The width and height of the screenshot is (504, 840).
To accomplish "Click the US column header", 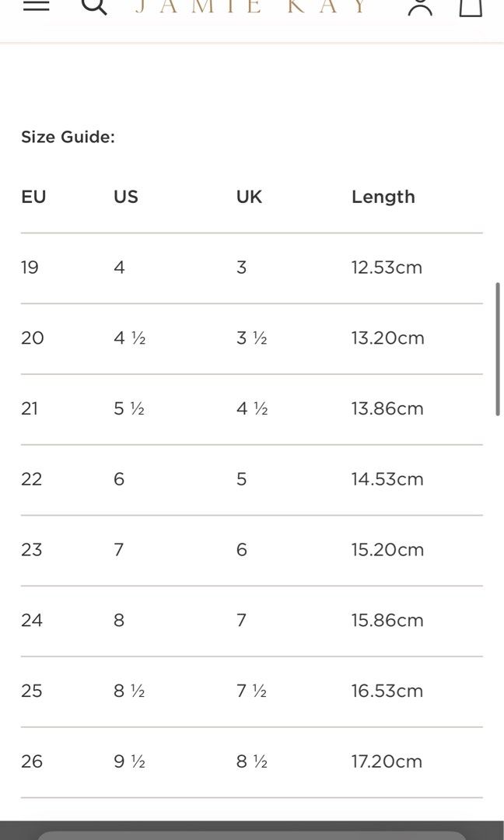I will click(x=126, y=197).
